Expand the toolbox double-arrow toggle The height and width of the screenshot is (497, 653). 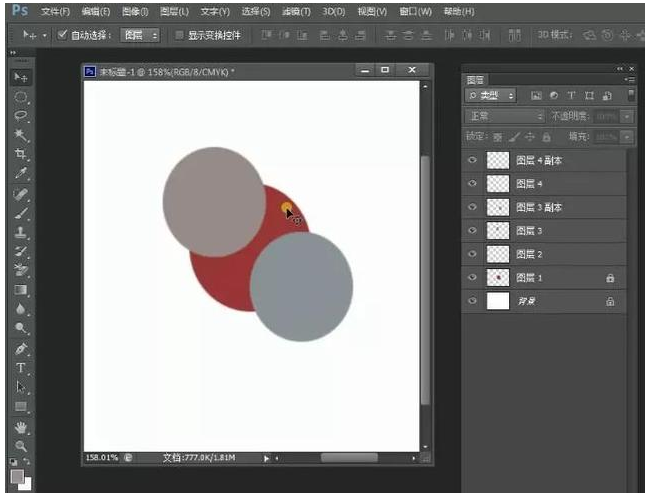[13, 53]
